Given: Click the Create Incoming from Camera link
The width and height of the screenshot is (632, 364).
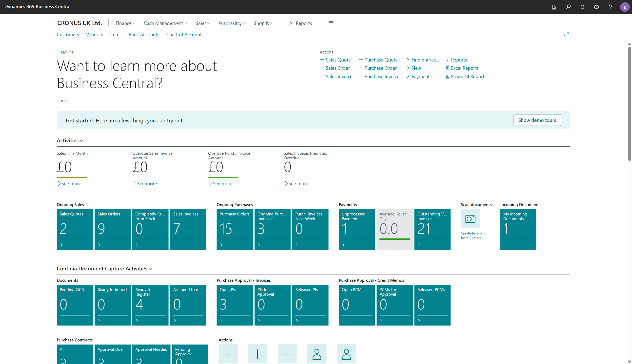Looking at the screenshot, I should pyautogui.click(x=474, y=236).
